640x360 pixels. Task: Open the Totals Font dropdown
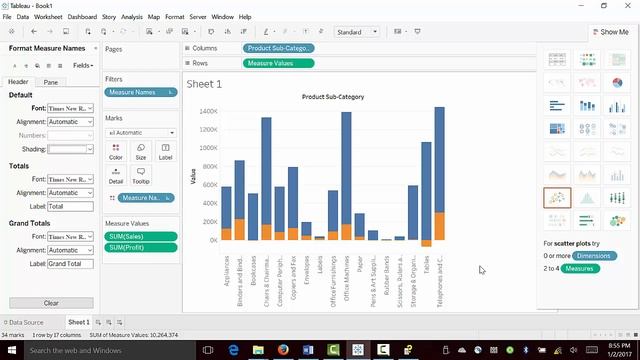[71, 179]
